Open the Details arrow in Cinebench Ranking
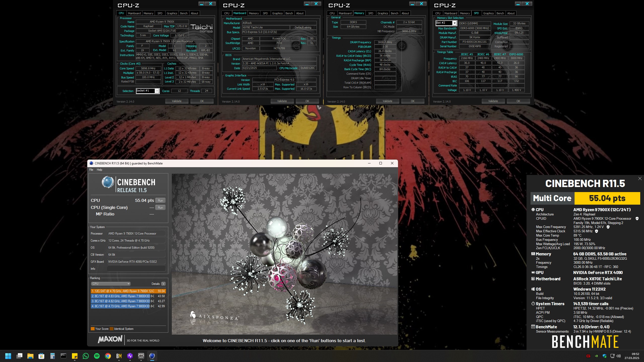Screen dimensions: 644x362 [164, 284]
